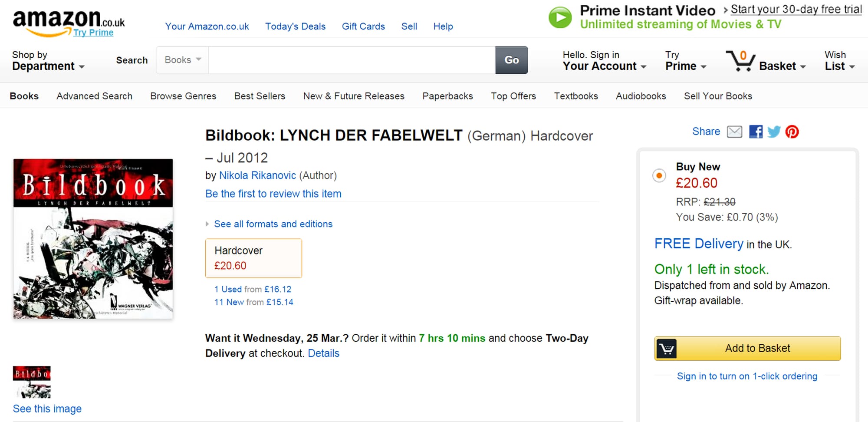Click the green Prime Instant Video play icon
The image size is (868, 422).
point(560,18)
